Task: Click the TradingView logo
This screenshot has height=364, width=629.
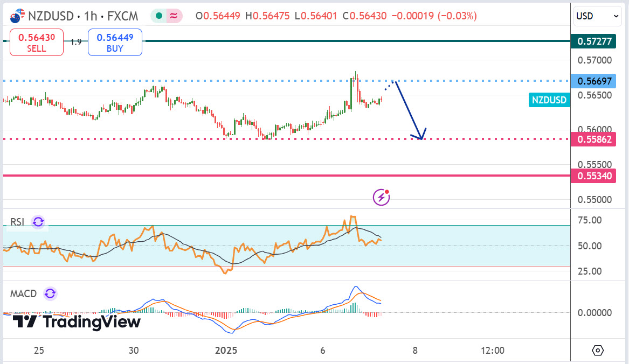Action: pyautogui.click(x=77, y=322)
